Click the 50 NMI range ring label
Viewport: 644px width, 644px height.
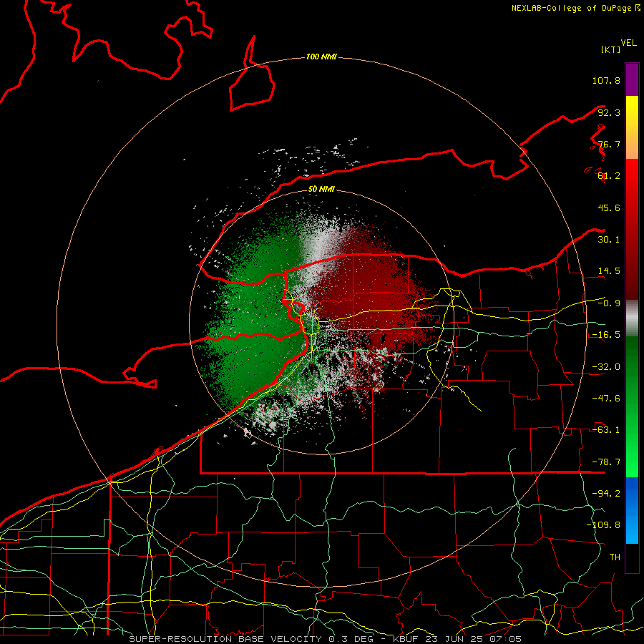321,189
